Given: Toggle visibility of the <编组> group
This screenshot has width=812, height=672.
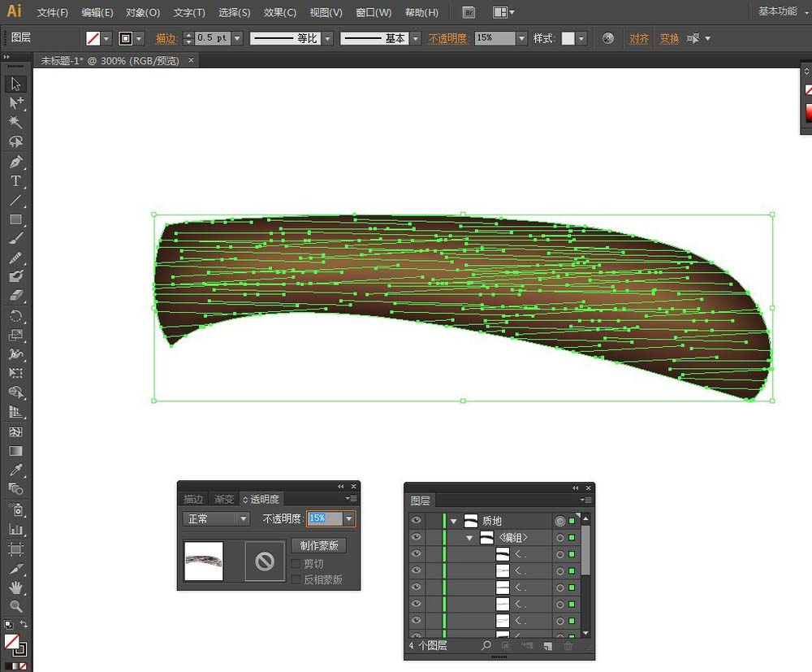Looking at the screenshot, I should pos(417,537).
